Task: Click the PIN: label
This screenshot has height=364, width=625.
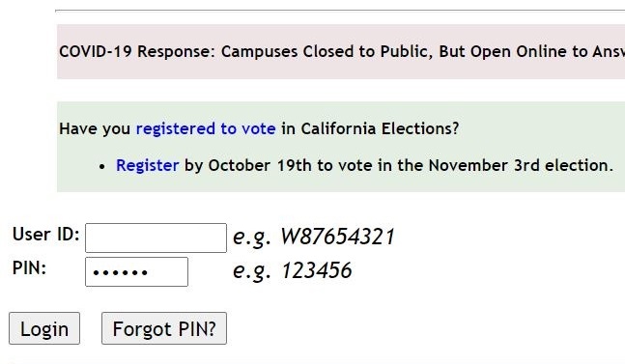Action: (x=30, y=268)
